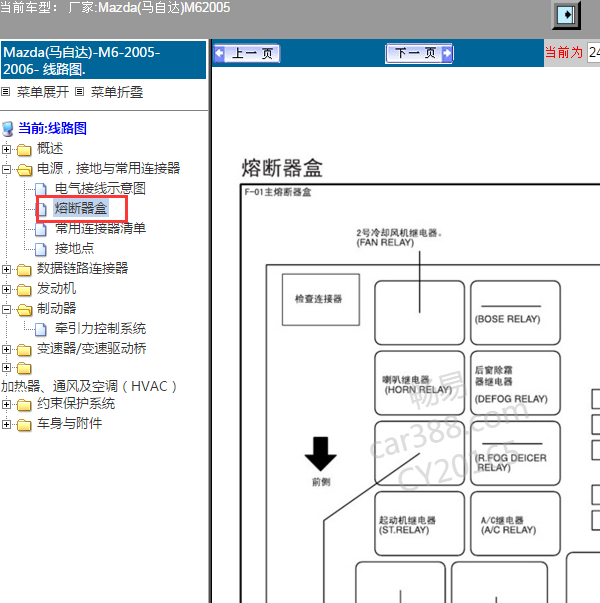
Task: Click the 当前:线路图 root node
Action: click(52, 128)
